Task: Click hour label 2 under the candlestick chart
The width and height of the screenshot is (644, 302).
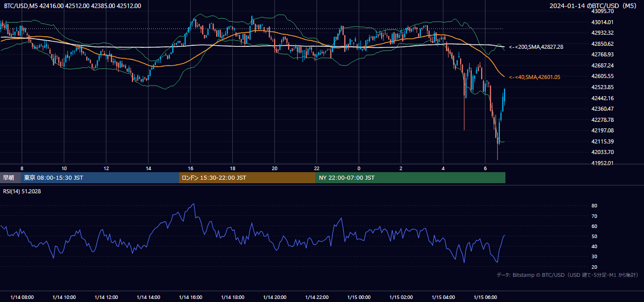Action: coord(401,168)
